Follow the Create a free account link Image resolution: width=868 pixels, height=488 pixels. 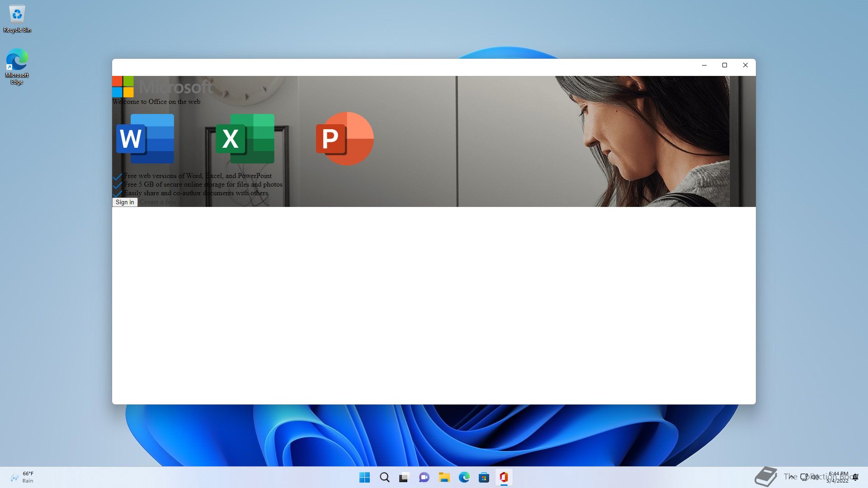158,202
